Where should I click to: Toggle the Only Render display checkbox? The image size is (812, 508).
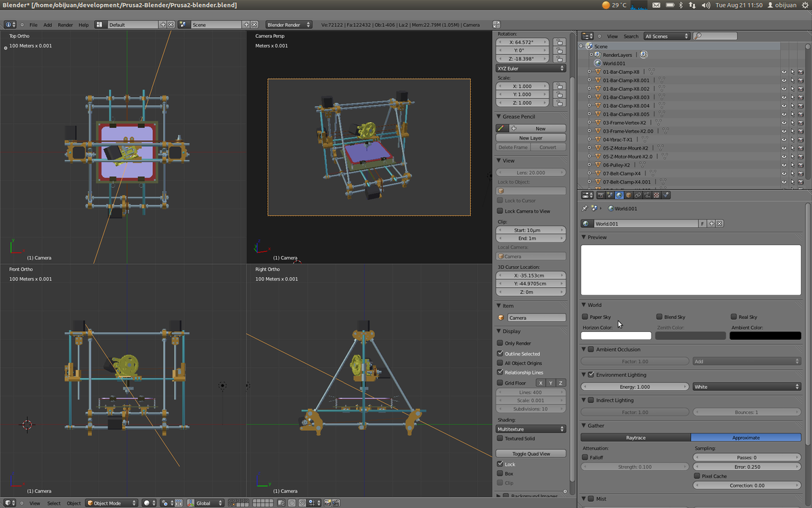[x=500, y=343]
